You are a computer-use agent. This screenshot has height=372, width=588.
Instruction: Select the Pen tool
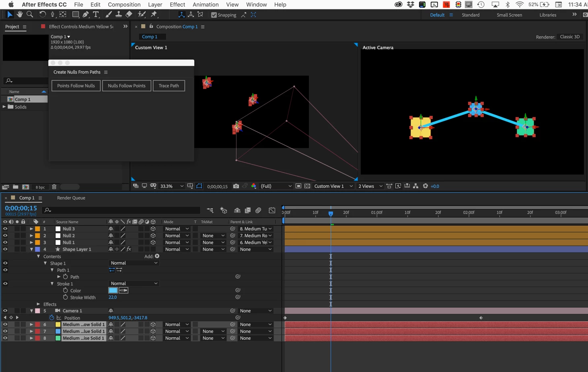(86, 14)
